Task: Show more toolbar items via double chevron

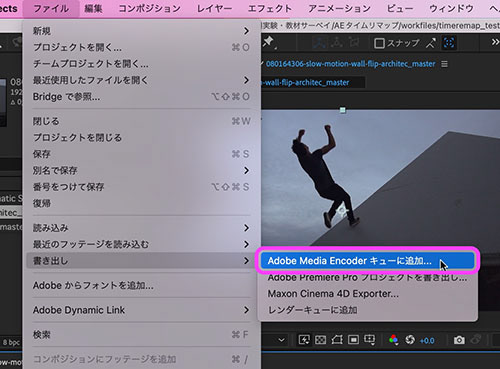Action: [x=495, y=42]
